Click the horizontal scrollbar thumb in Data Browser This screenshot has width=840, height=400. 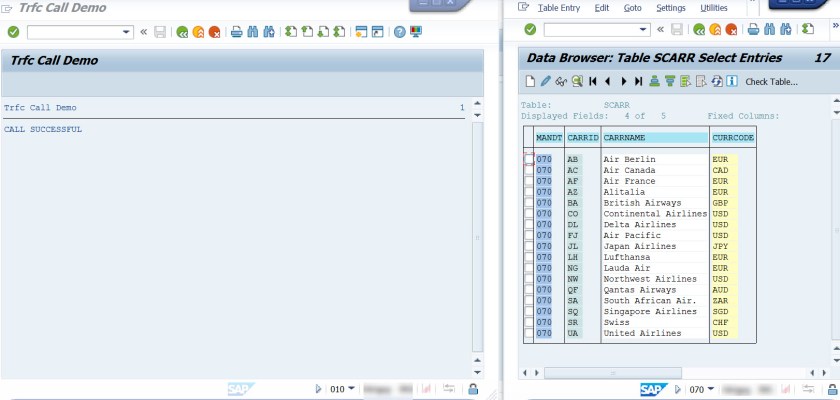[x=613, y=373]
